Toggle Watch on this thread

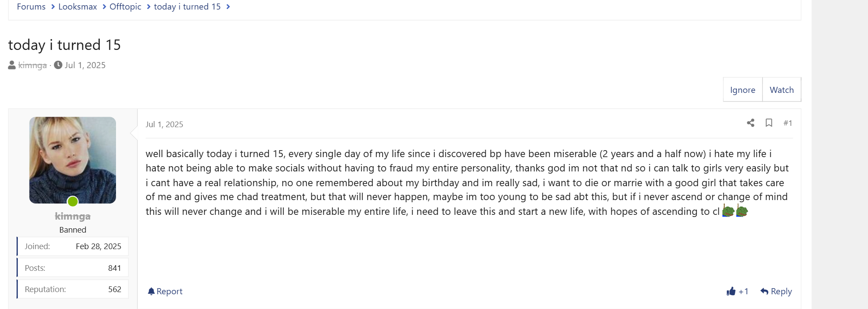point(782,90)
